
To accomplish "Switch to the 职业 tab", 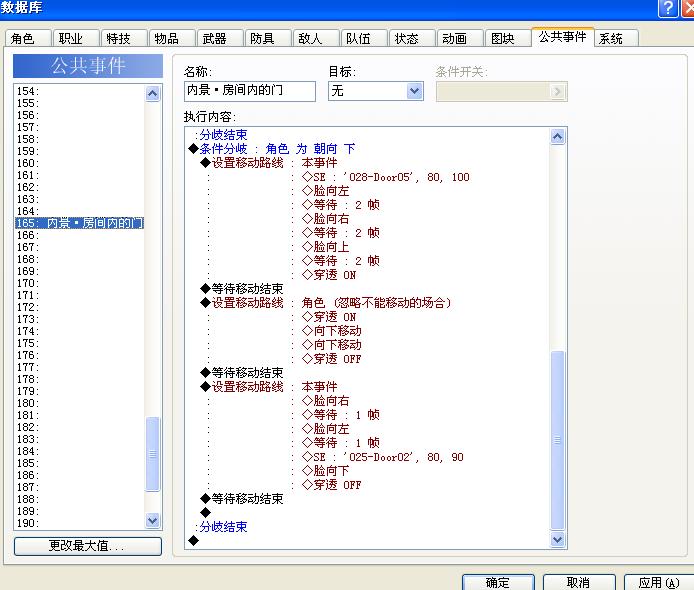I will tap(76, 39).
